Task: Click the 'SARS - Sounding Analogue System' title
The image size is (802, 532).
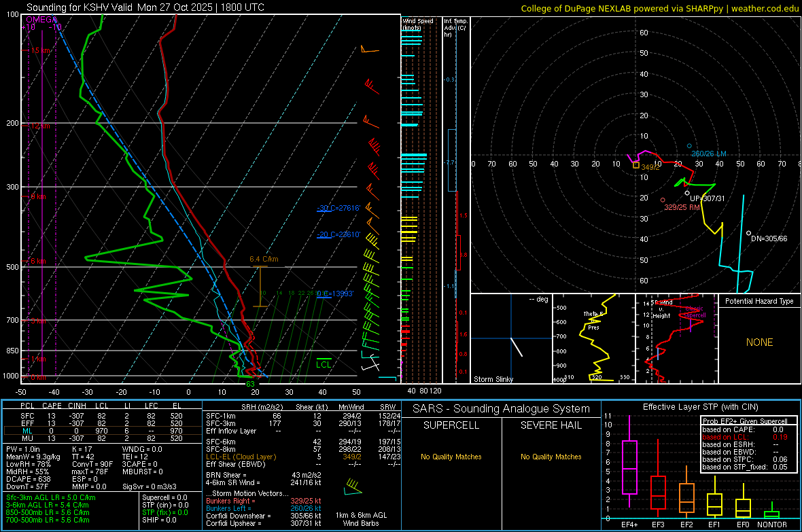Action: (x=501, y=409)
